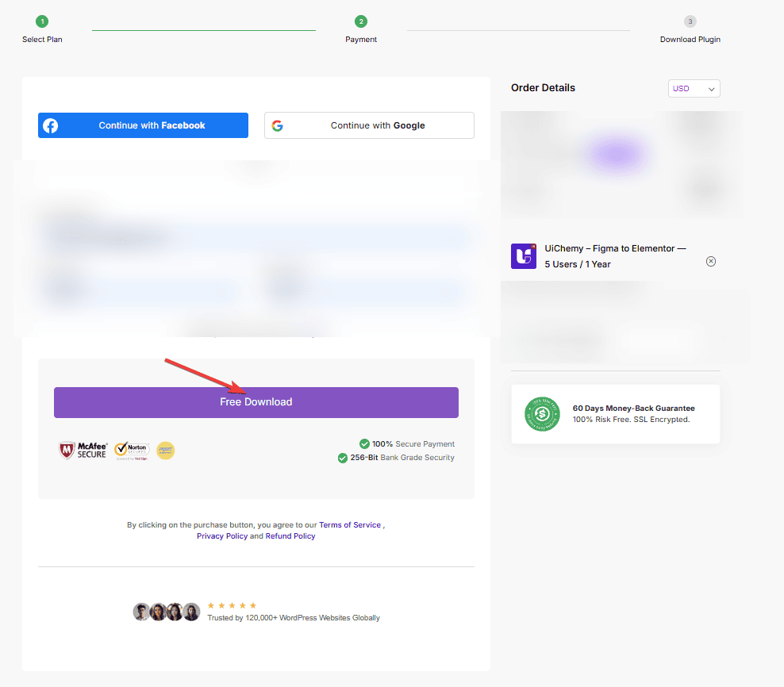Click the gold trust seal badge

[165, 449]
